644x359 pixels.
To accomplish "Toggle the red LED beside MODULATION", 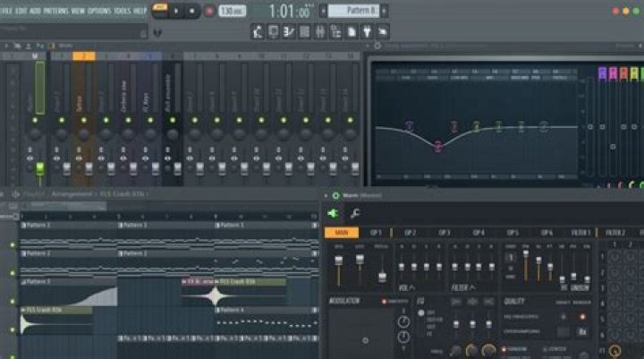I will (385, 302).
